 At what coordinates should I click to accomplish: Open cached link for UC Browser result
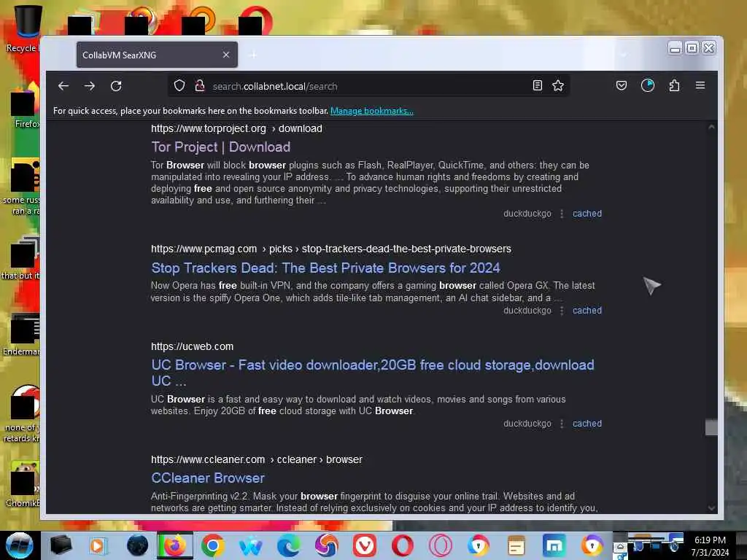[587, 424]
